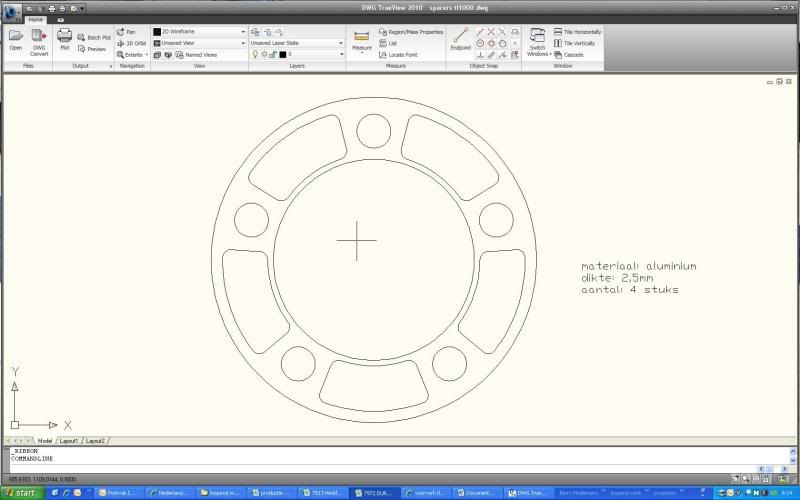The height and width of the screenshot is (500, 800).
Task: Switch to the Model tab
Action: (x=44, y=441)
